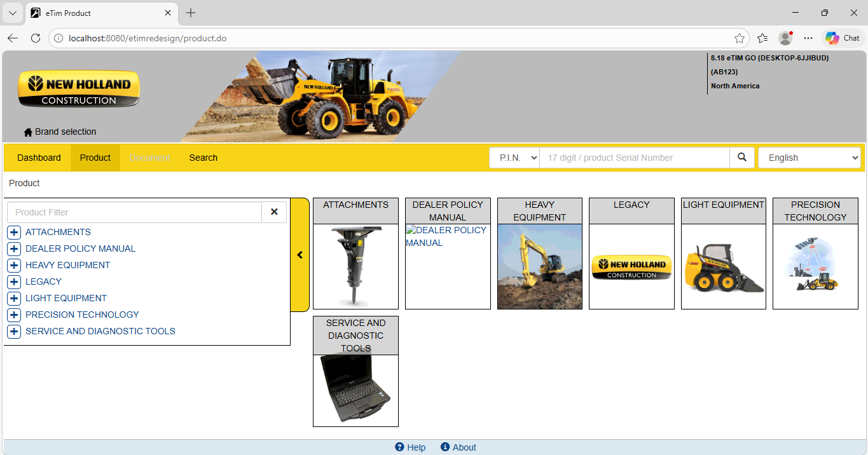The height and width of the screenshot is (455, 868).
Task: Open the browser favorites list icon
Action: pyautogui.click(x=762, y=38)
